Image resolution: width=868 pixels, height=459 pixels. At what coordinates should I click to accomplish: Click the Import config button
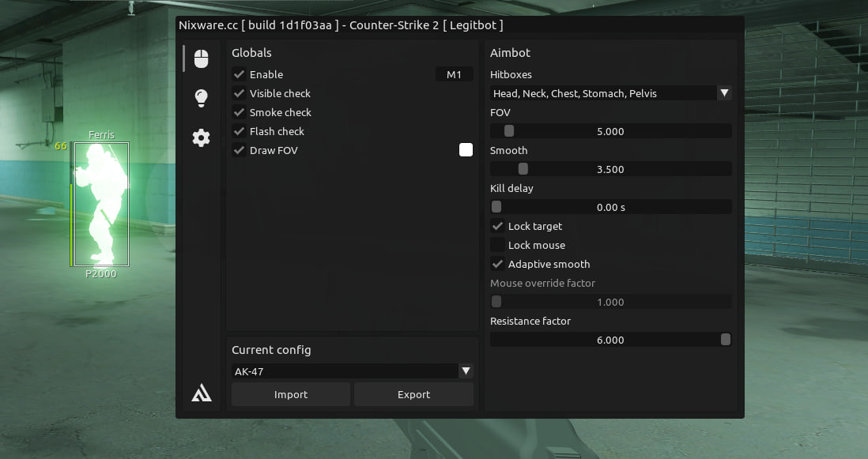(x=291, y=394)
